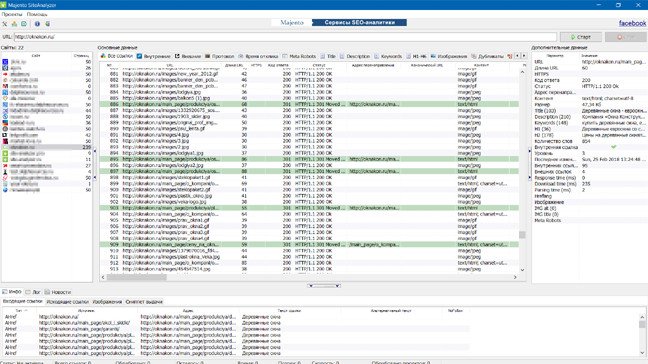Click into the URL input field

tap(285, 37)
